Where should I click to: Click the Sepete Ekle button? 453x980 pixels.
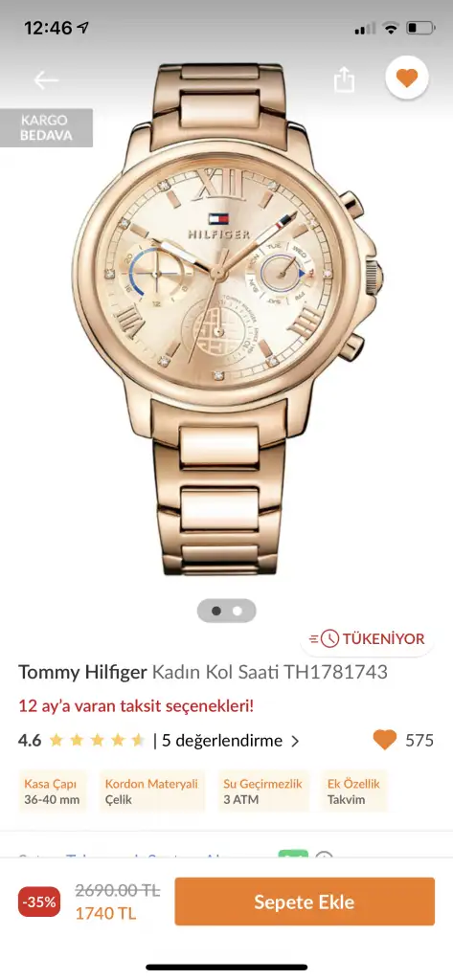[x=305, y=902]
